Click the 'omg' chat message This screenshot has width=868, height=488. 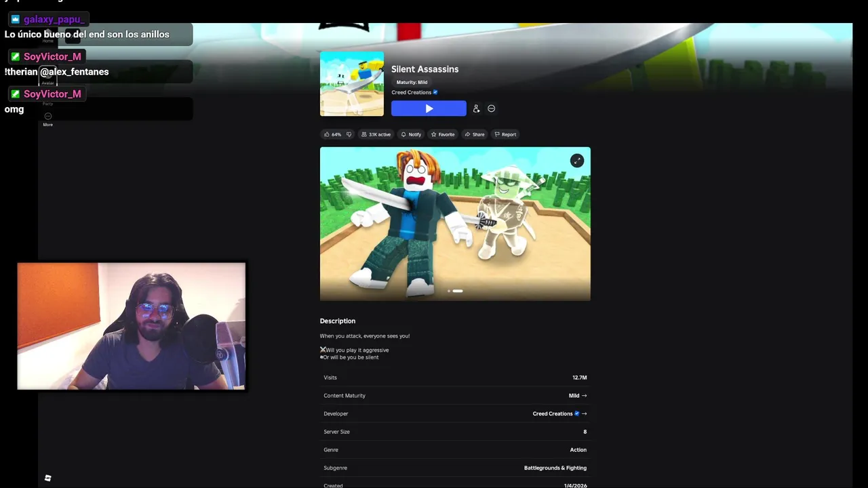click(14, 109)
